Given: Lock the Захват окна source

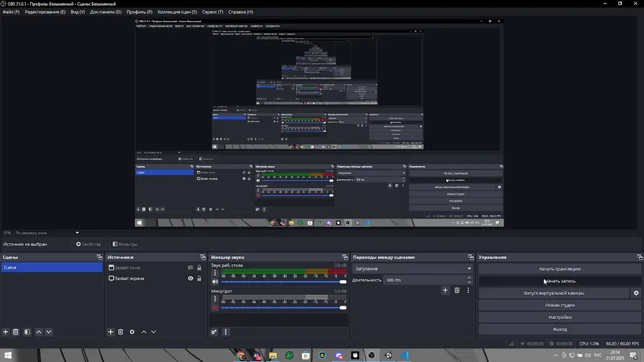Looking at the screenshot, I should tap(199, 268).
